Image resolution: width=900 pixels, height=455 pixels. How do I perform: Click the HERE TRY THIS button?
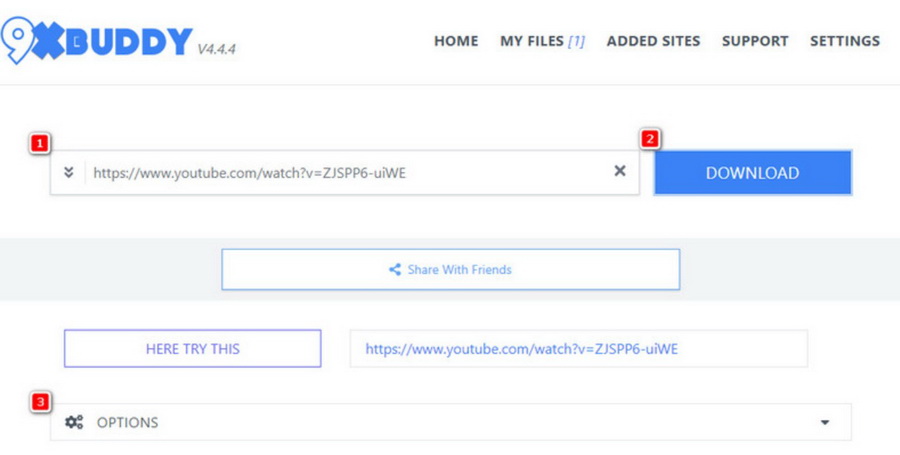click(x=193, y=349)
